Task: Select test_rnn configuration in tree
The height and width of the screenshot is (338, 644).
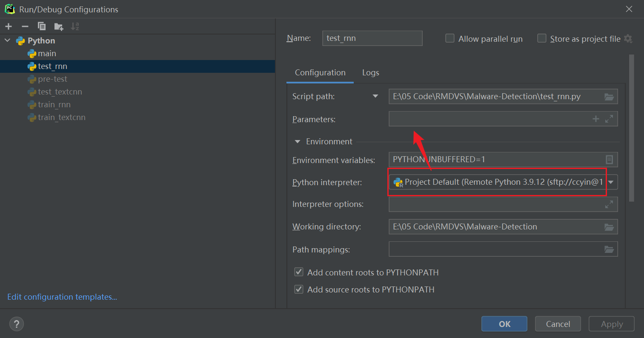Action: (x=137, y=66)
